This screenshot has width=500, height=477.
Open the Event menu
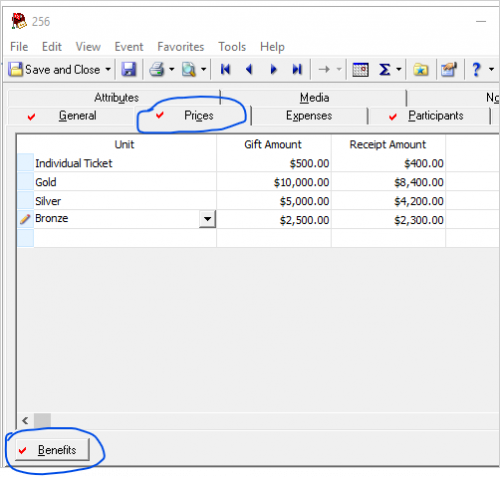click(x=129, y=47)
